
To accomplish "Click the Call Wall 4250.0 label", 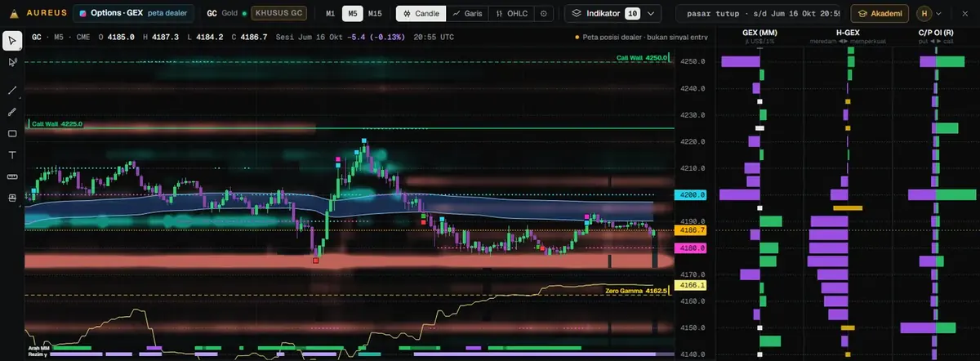I will [x=644, y=58].
